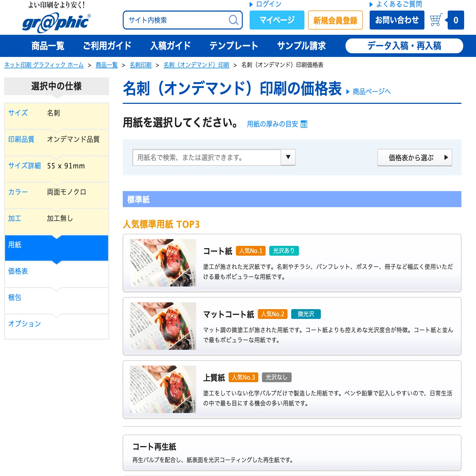Screen dimensions: 476x476
Task: Go to 名刺印刷 breadcrumb link
Action: pos(140,65)
